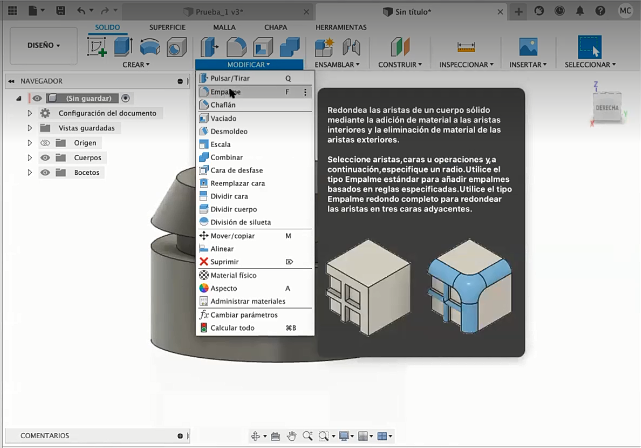Open the CREAR dropdown label
This screenshot has height=448, width=641.
[x=136, y=64]
